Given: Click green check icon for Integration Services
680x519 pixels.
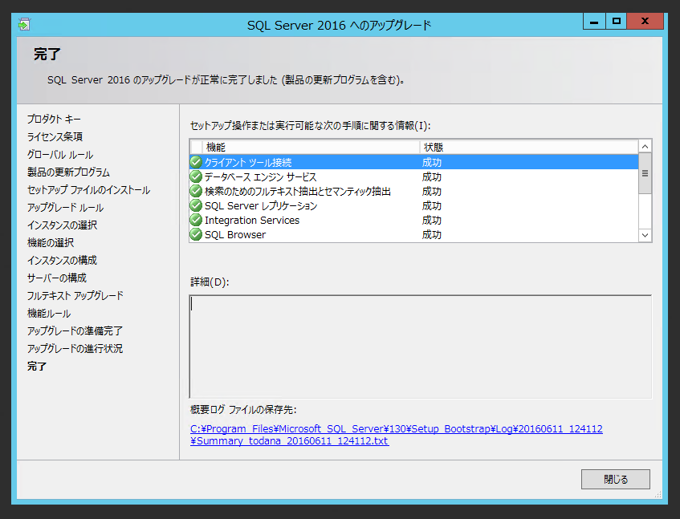Looking at the screenshot, I should pos(196,220).
